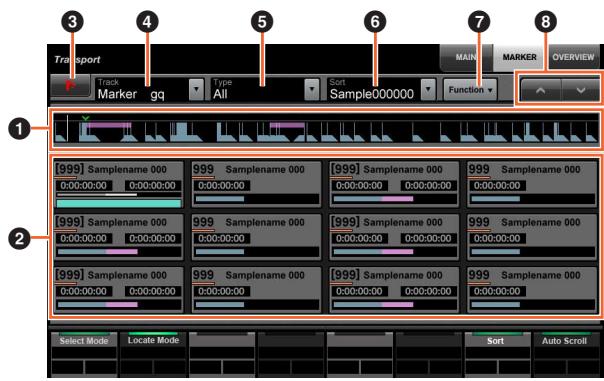Open the Function menu button

[470, 90]
